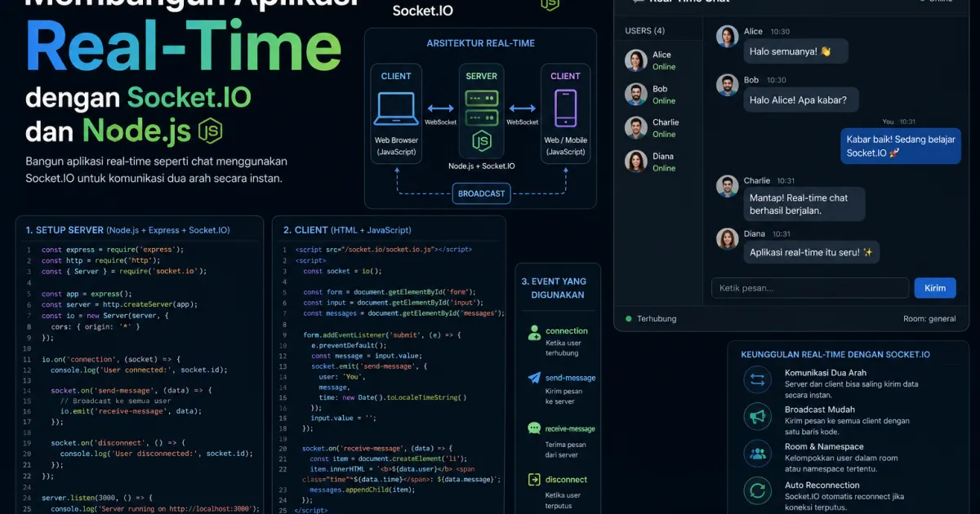This screenshot has height=514, width=980.
Task: Click the USERS (4) header in chat sidebar
Action: [x=644, y=31]
